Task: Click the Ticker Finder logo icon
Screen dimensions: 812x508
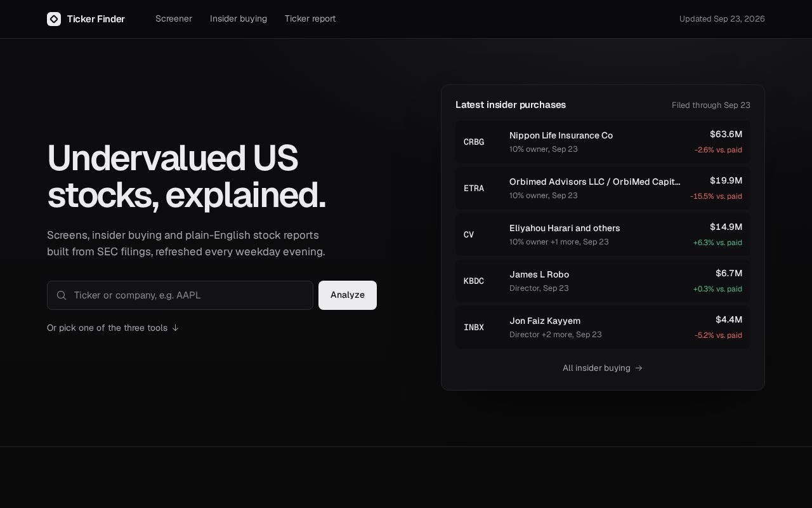Action: coord(54,19)
